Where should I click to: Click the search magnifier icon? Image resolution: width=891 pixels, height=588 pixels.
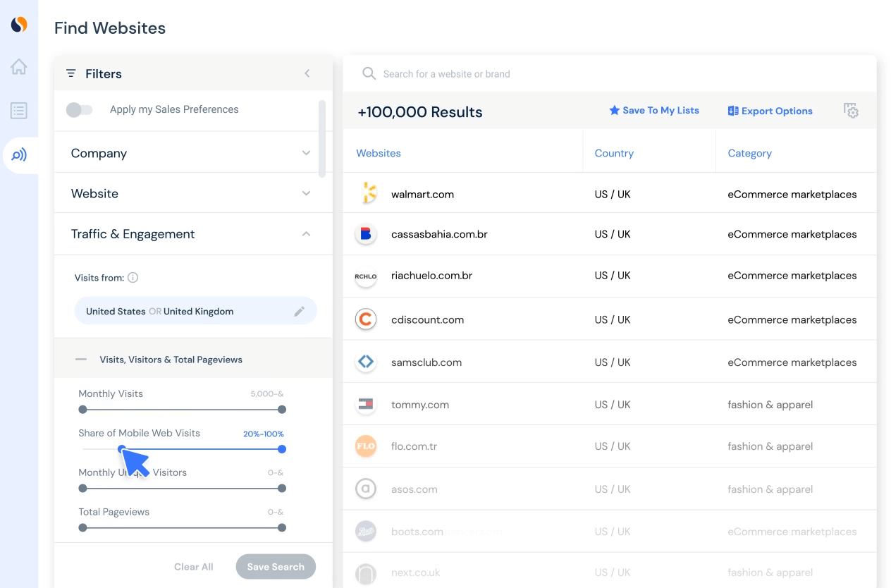[369, 73]
